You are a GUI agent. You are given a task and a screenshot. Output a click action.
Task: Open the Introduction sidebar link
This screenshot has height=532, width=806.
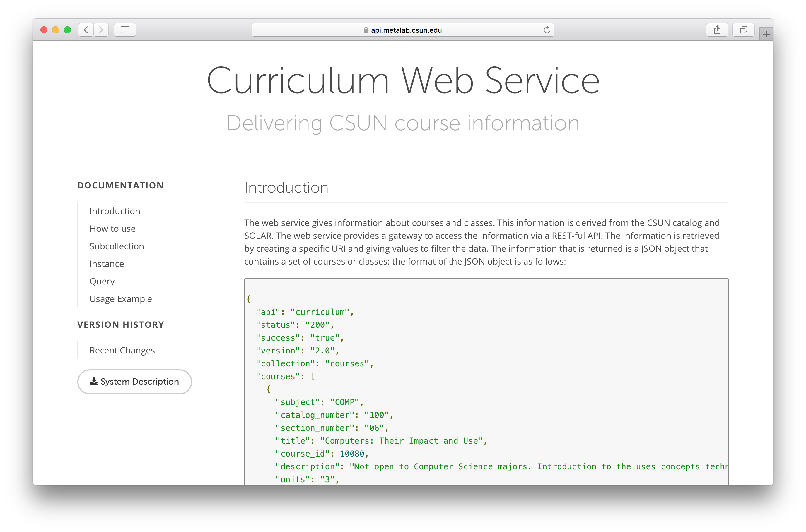(x=115, y=211)
